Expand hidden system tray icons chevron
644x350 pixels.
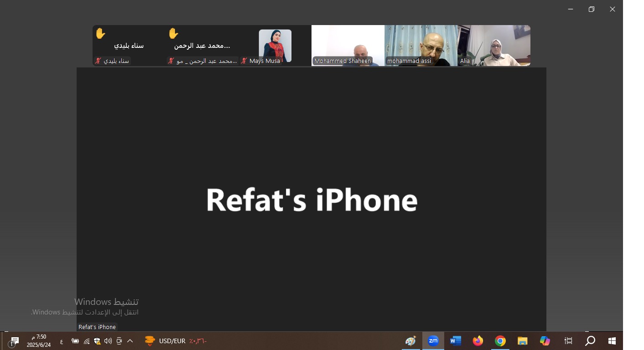(130, 341)
